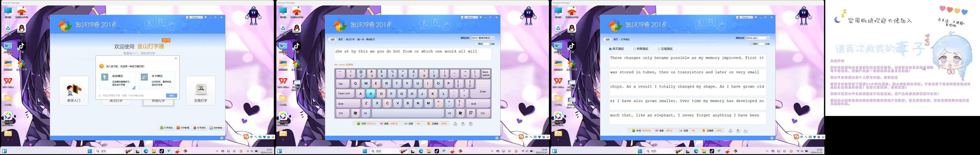Expand cherry user dropdown in typing test window
Screen dimensions: 980x155
(x=744, y=17)
